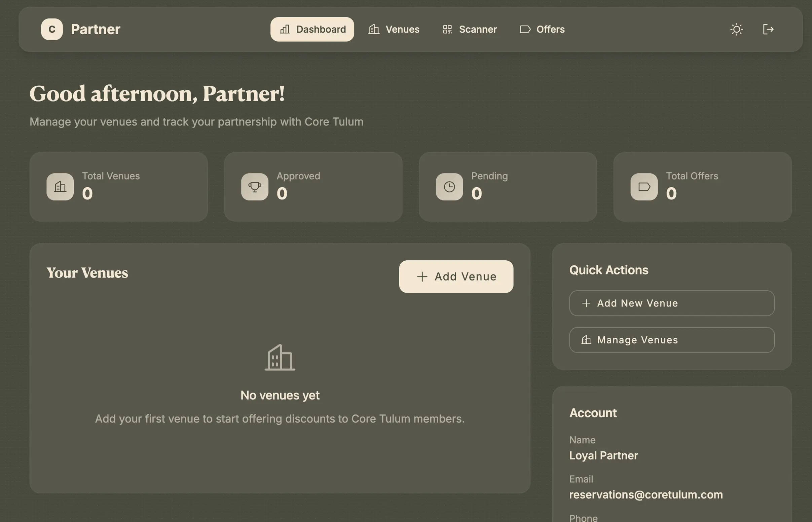812x522 pixels.
Task: Click the QR code icon beside Scanner
Action: tap(447, 29)
